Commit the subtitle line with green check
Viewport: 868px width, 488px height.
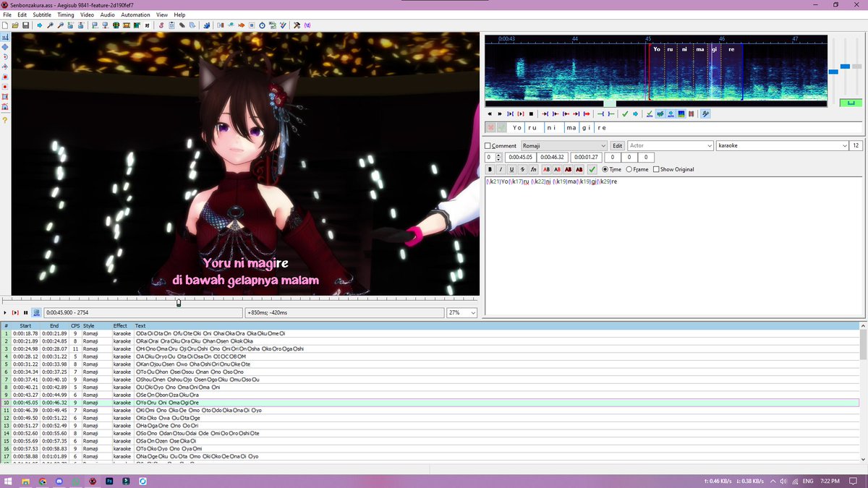pos(592,169)
